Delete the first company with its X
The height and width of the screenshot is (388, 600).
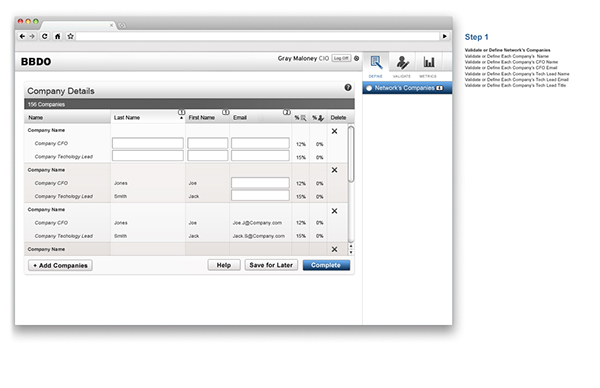click(334, 131)
